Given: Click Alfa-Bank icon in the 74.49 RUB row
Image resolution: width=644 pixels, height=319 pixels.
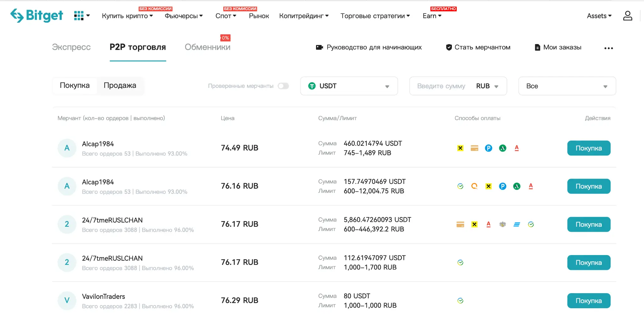Looking at the screenshot, I should tap(517, 148).
